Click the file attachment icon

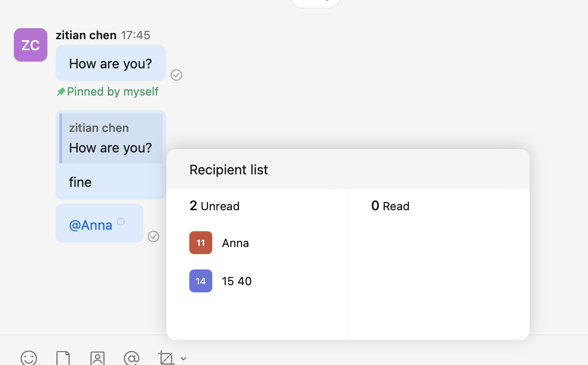[x=63, y=358]
